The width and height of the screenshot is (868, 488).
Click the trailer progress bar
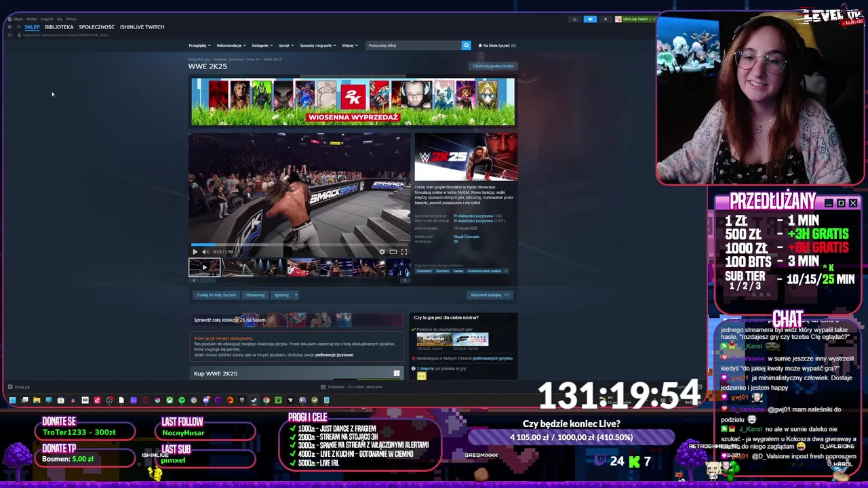point(299,245)
